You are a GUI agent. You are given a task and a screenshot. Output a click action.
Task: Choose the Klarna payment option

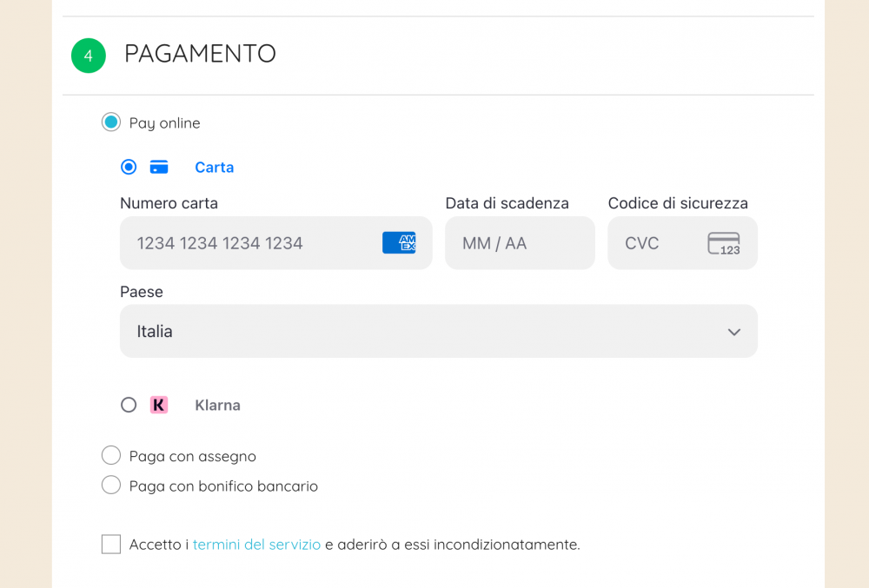[129, 405]
